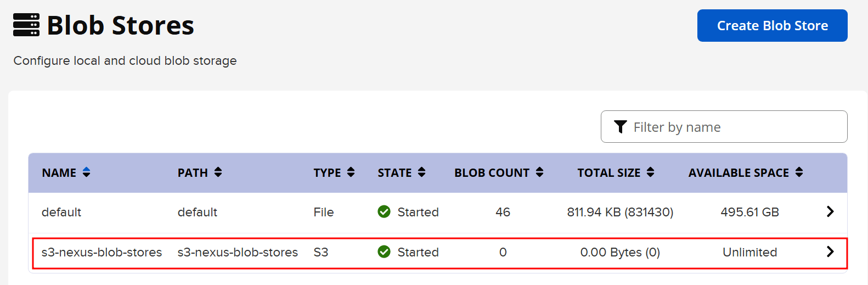
Task: Sort by BLOB COUNT column arrows
Action: [539, 172]
